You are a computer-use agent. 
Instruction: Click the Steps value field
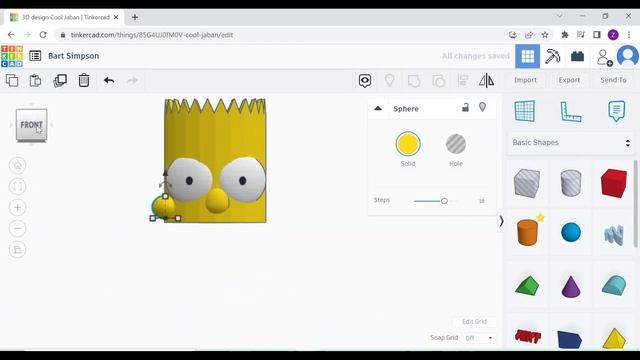click(482, 201)
